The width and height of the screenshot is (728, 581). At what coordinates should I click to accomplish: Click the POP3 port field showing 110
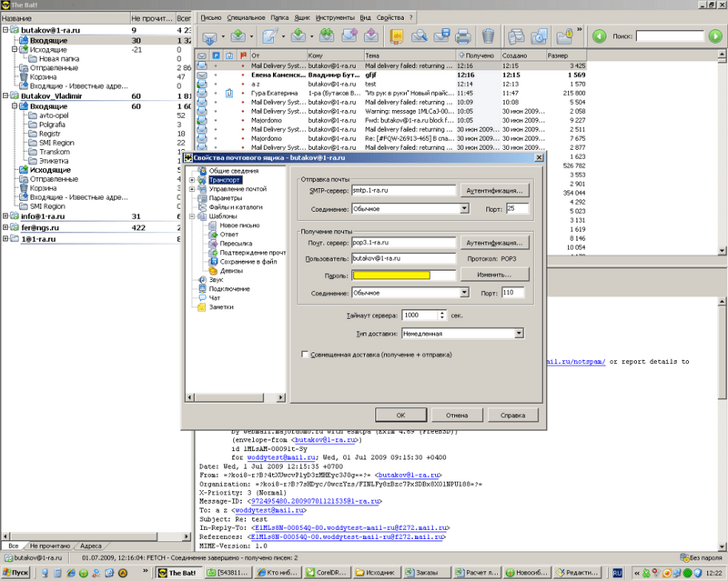[x=513, y=293]
